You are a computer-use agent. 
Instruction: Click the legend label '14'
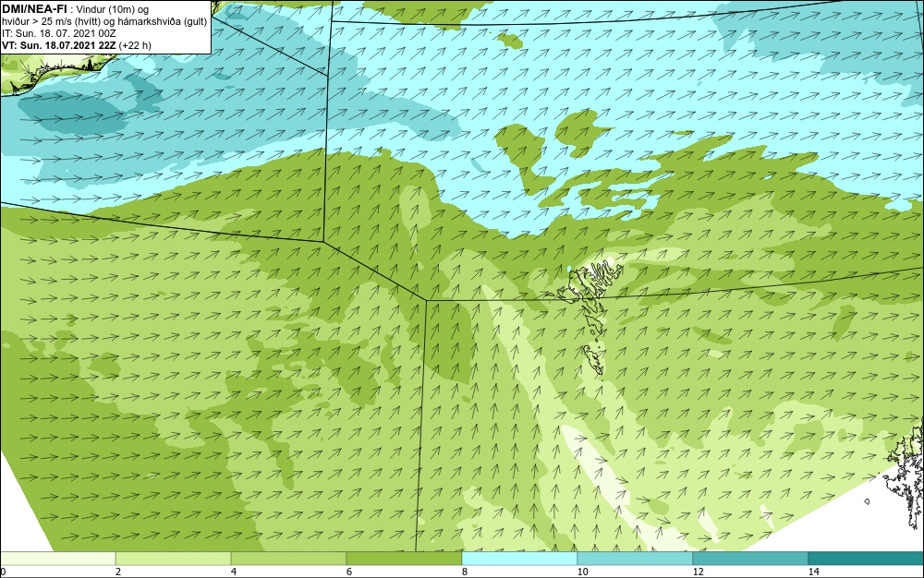tap(813, 572)
